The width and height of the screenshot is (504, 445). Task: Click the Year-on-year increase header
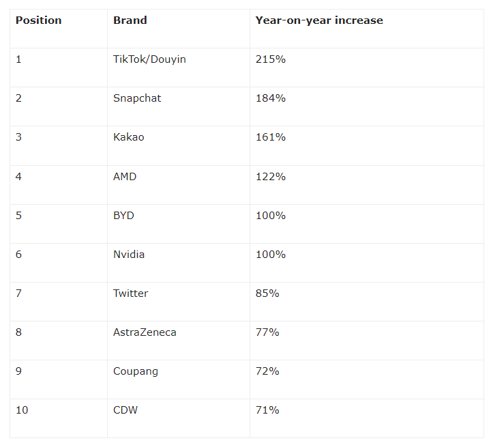point(319,20)
